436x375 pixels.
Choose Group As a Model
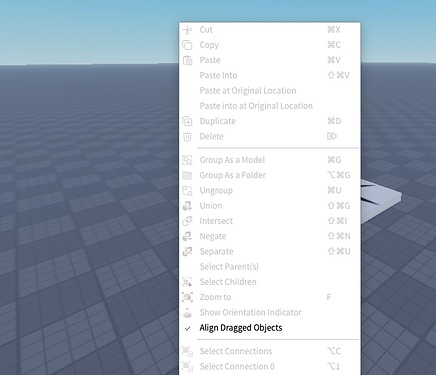[270, 160]
